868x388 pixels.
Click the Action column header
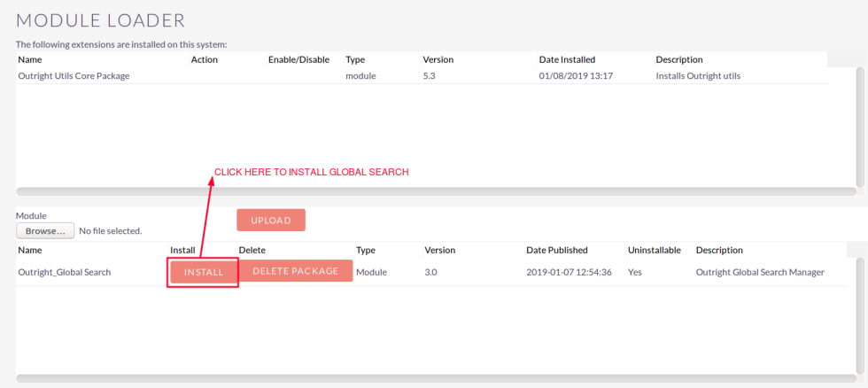(205, 59)
